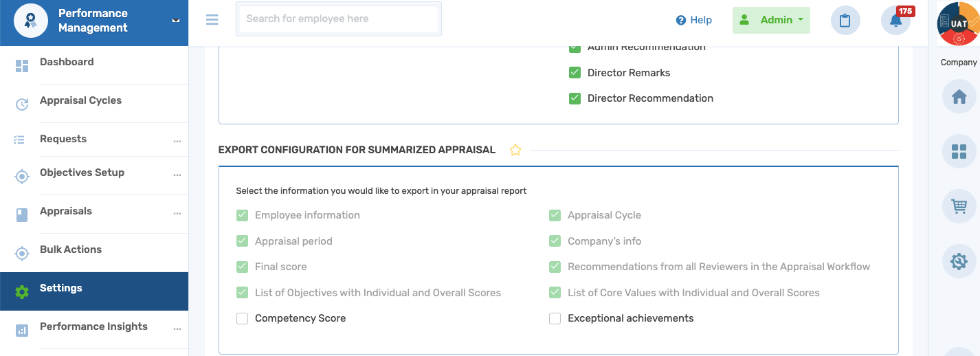Click the Director Remarks label

point(629,73)
